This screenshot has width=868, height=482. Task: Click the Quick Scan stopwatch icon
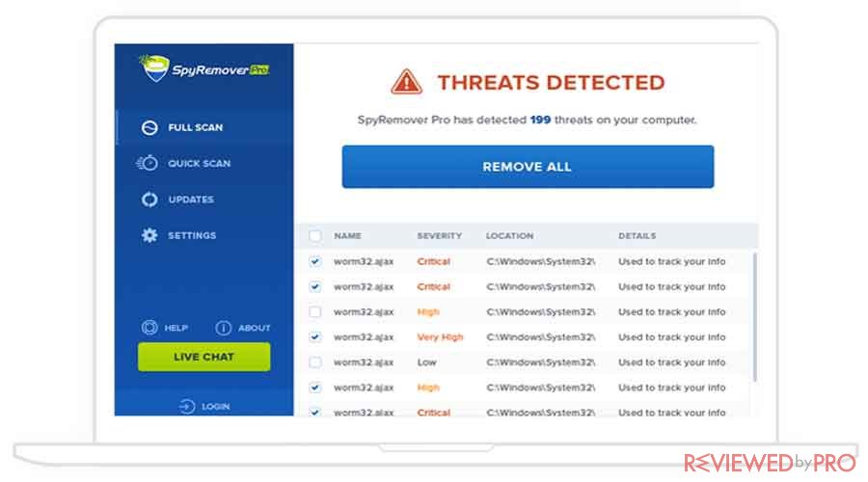pos(148,163)
